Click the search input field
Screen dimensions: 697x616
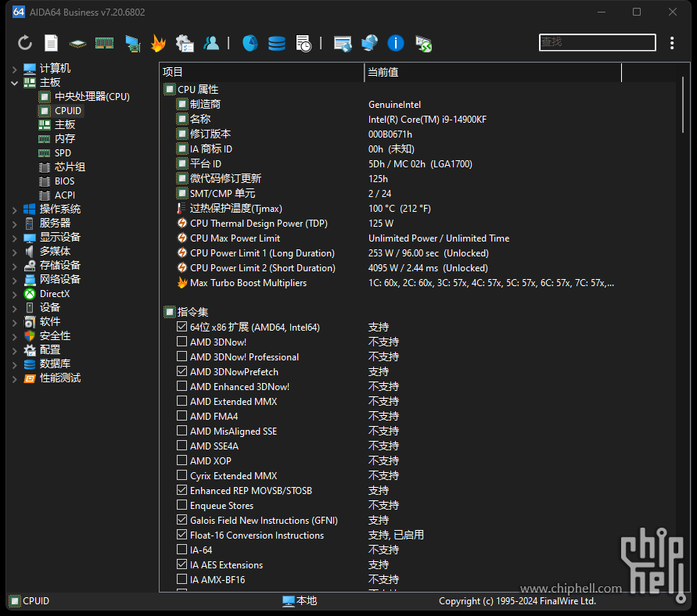click(x=598, y=42)
